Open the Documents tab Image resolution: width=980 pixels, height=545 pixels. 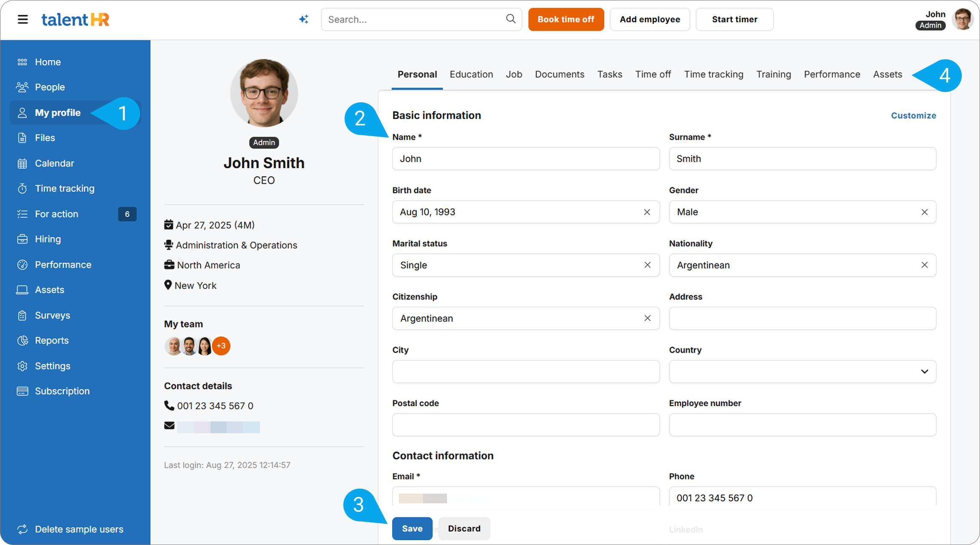559,74
